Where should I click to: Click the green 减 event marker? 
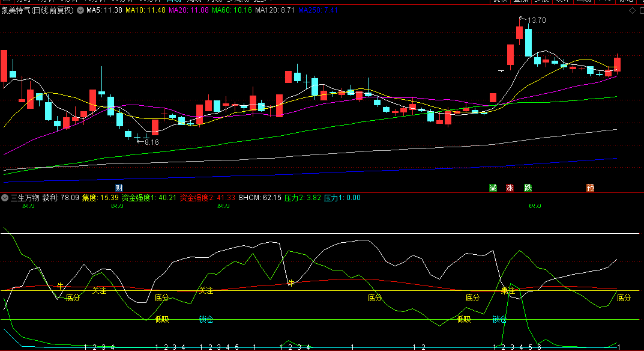click(x=493, y=188)
